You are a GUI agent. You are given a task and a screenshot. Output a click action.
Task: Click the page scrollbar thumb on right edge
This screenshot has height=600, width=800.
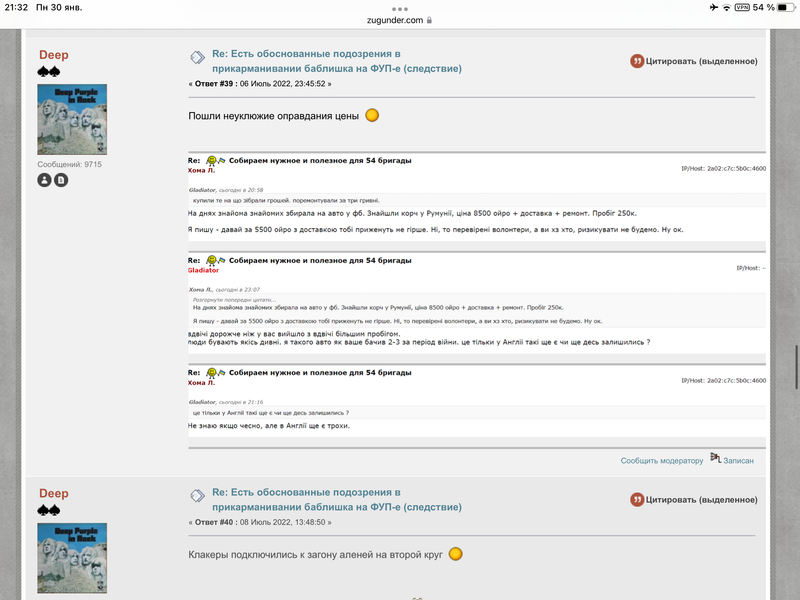click(x=796, y=367)
